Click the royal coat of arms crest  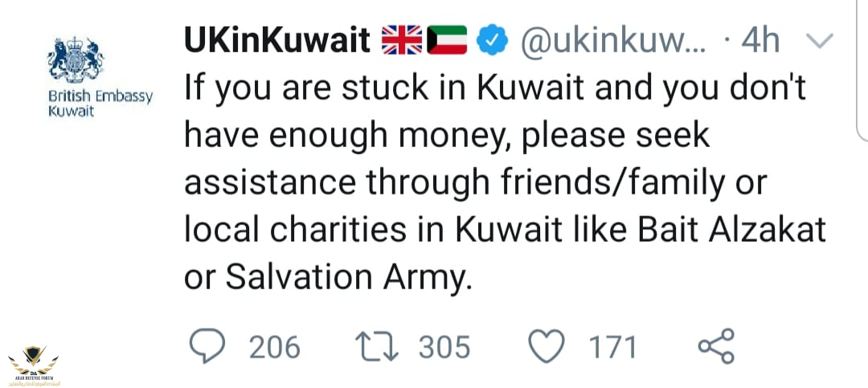pos(76,59)
